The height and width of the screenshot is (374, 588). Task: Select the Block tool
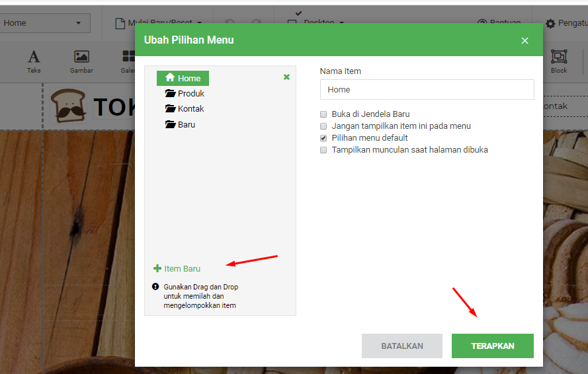559,61
